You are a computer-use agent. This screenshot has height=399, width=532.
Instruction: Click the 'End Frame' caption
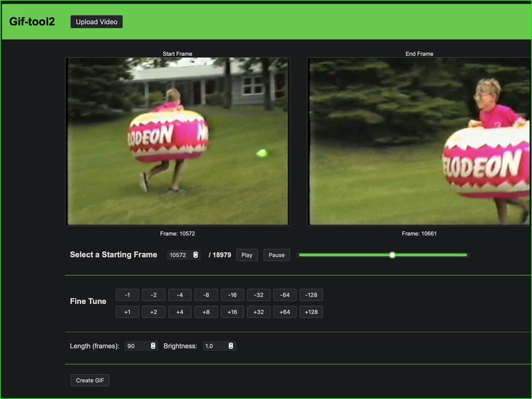pyautogui.click(x=420, y=54)
